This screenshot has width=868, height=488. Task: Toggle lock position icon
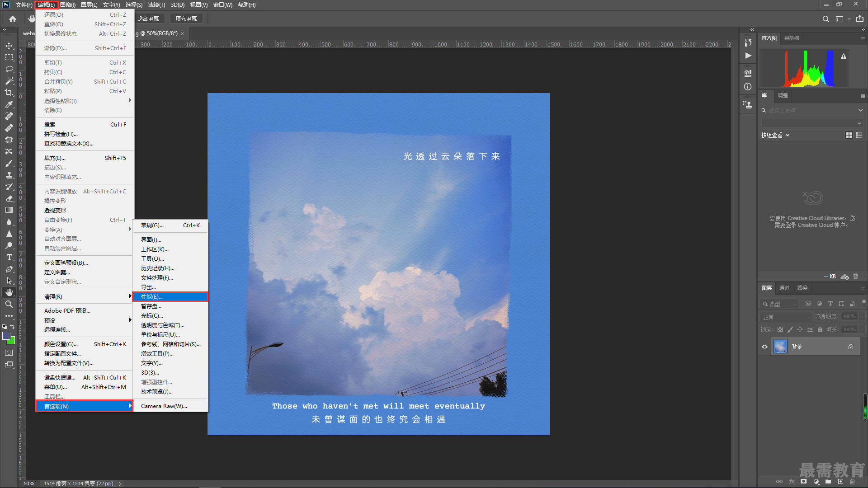pos(800,329)
